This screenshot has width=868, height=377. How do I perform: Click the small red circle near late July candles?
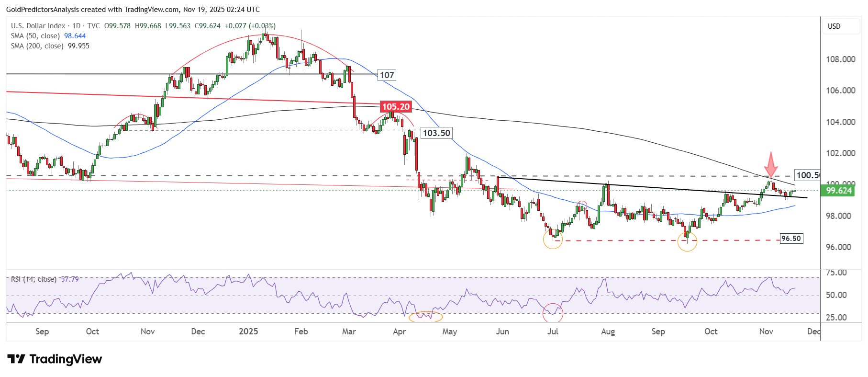point(582,205)
